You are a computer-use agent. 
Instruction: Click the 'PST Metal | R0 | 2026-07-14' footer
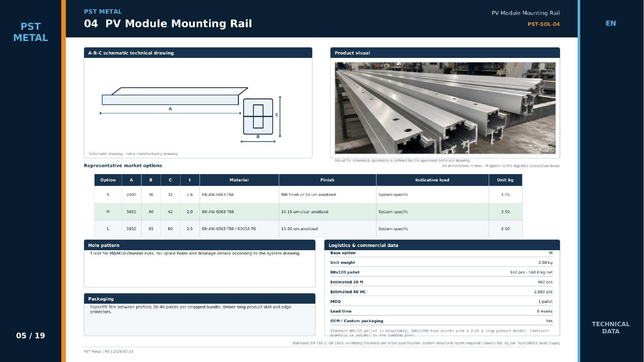pos(109,352)
